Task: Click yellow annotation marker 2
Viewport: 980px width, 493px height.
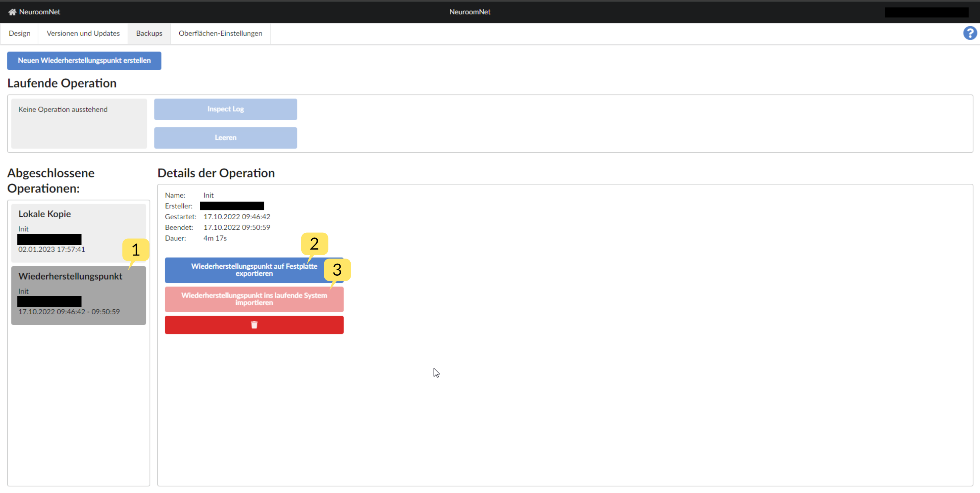Action: 314,244
